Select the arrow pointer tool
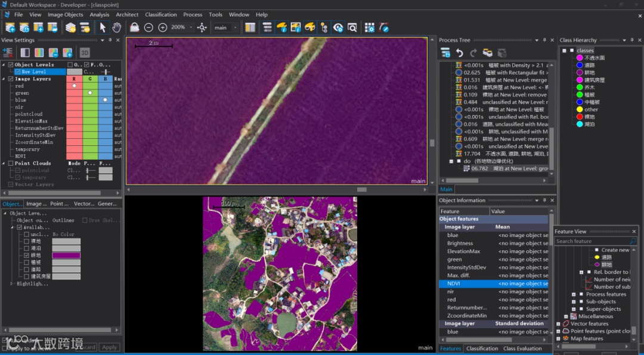The image size is (644, 355). (103, 27)
